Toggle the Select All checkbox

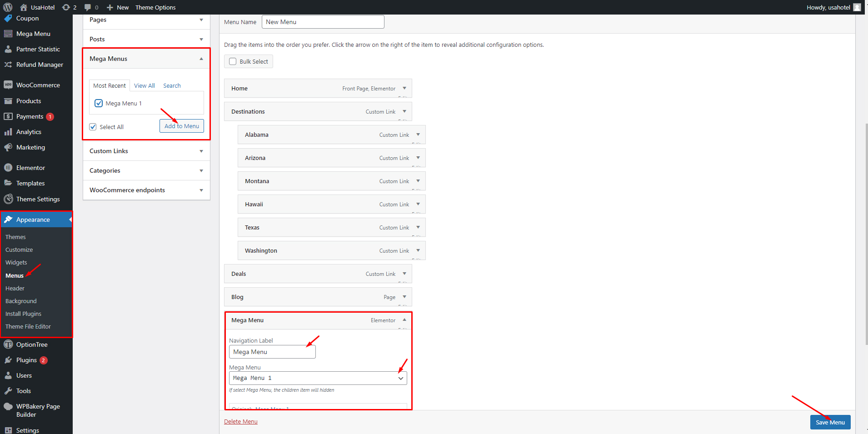coord(93,127)
